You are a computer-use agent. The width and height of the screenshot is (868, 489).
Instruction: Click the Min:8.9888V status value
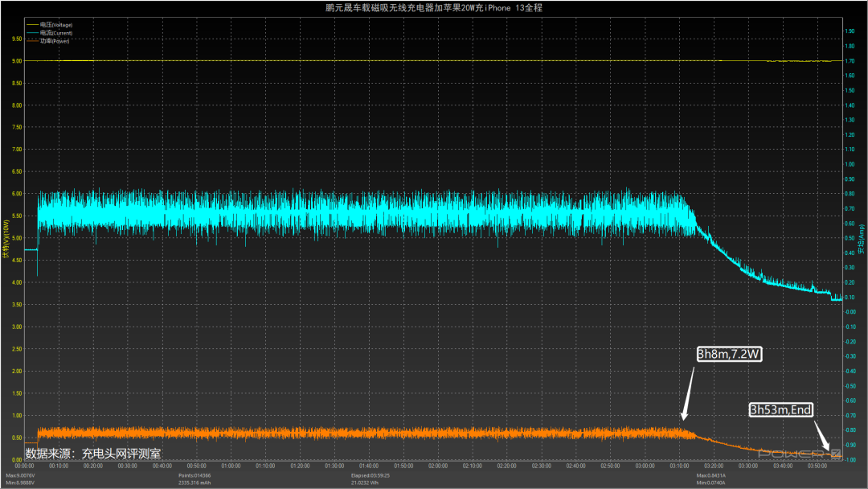pyautogui.click(x=20, y=483)
